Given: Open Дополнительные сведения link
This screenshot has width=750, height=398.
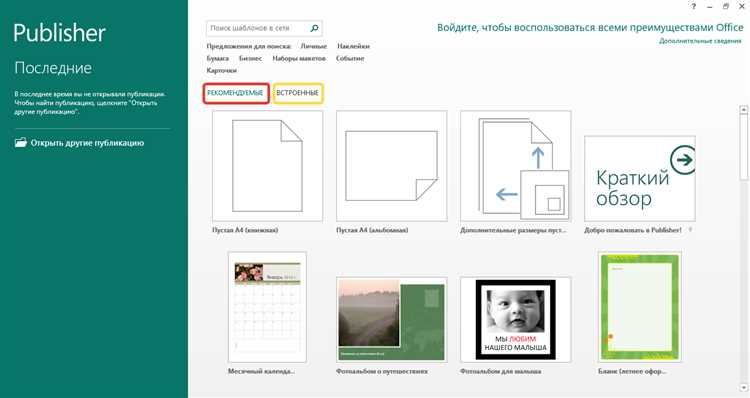Looking at the screenshot, I should pyautogui.click(x=700, y=41).
